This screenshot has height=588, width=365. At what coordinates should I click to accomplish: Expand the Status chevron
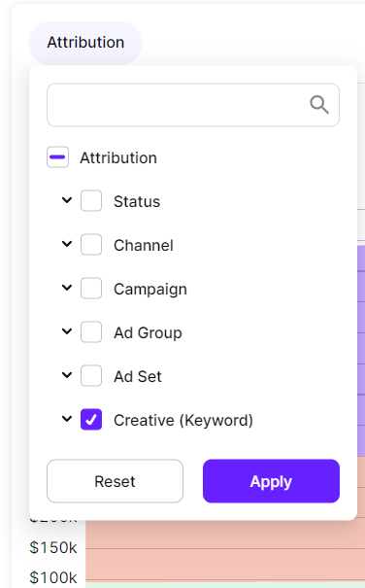click(x=67, y=200)
